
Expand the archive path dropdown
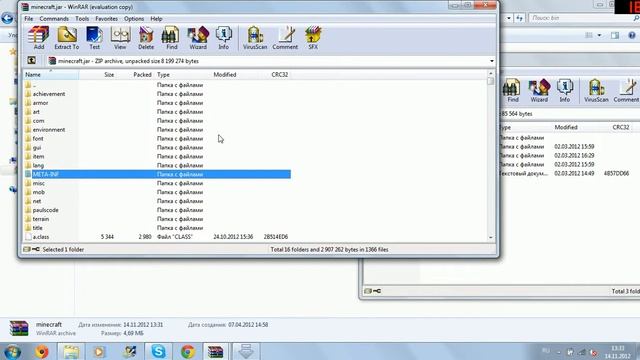pos(491,61)
